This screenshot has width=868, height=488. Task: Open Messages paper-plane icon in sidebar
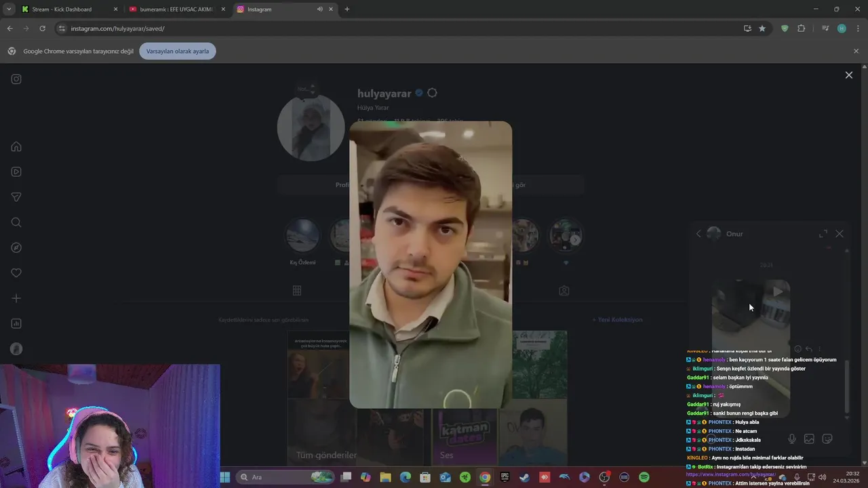point(16,197)
